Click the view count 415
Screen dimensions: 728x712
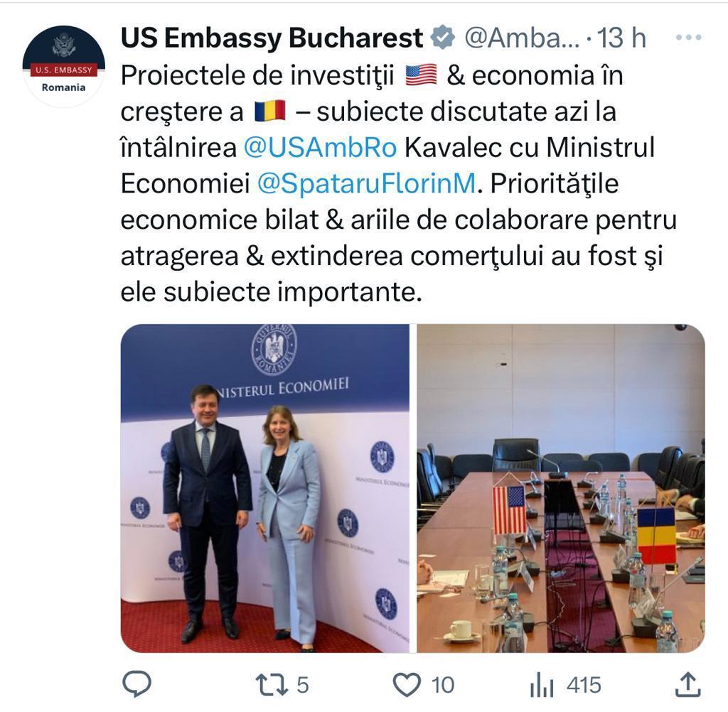[x=584, y=685]
